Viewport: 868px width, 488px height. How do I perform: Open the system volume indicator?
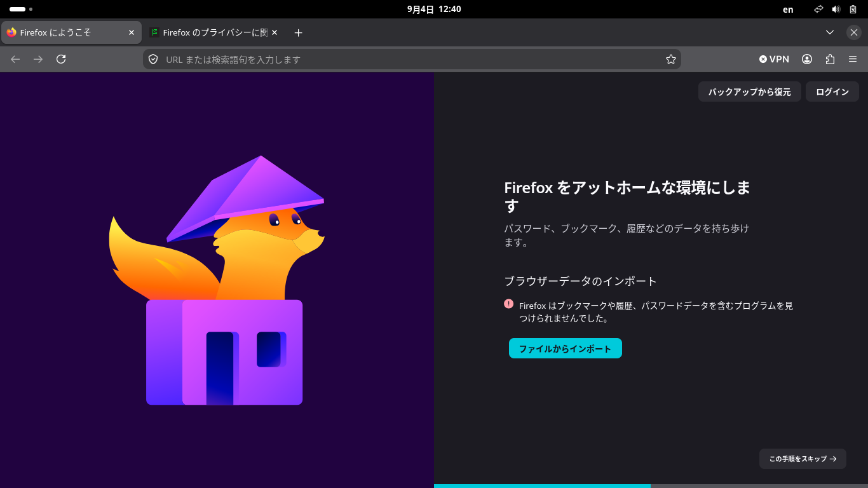[x=836, y=10]
